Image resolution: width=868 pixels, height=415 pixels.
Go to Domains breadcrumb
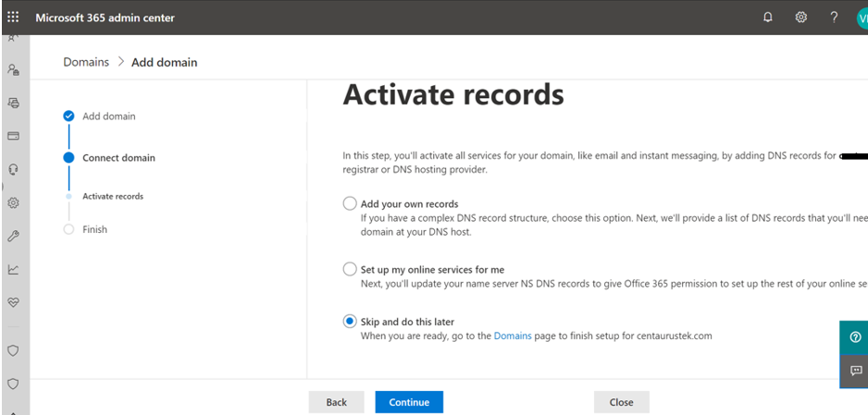point(86,62)
